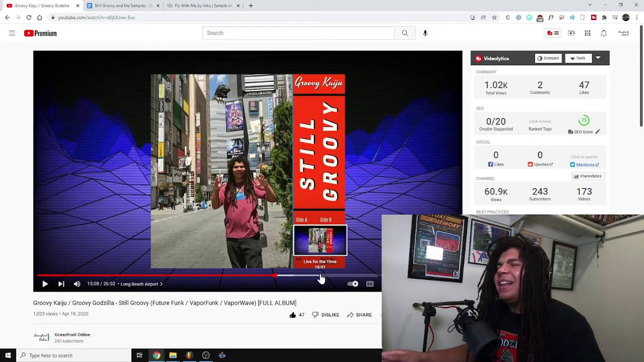The image size is (644, 362).
Task: Click the 75 SEO score circle
Action: tap(584, 121)
